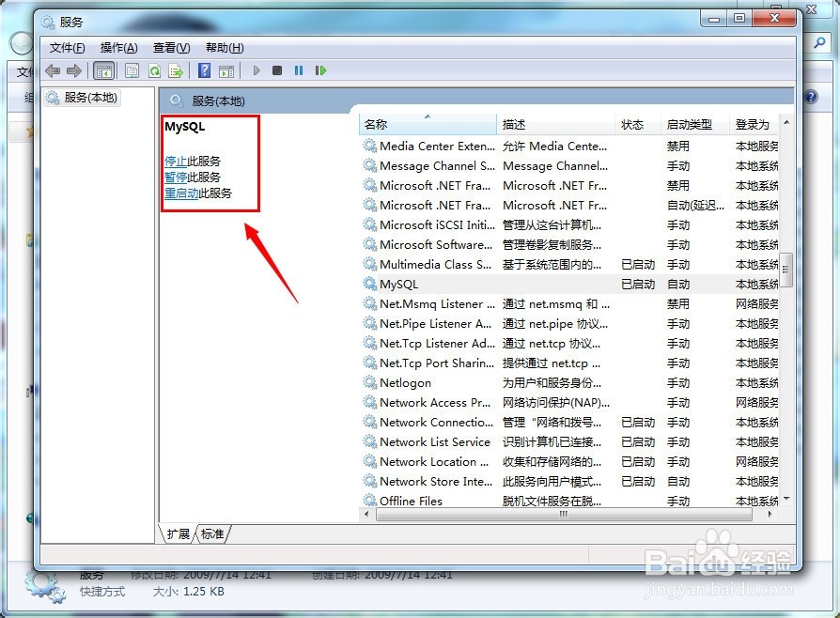The height and width of the screenshot is (618, 840).
Task: Click the horizontal scrollbar thumb of the services list
Action: (x=564, y=514)
